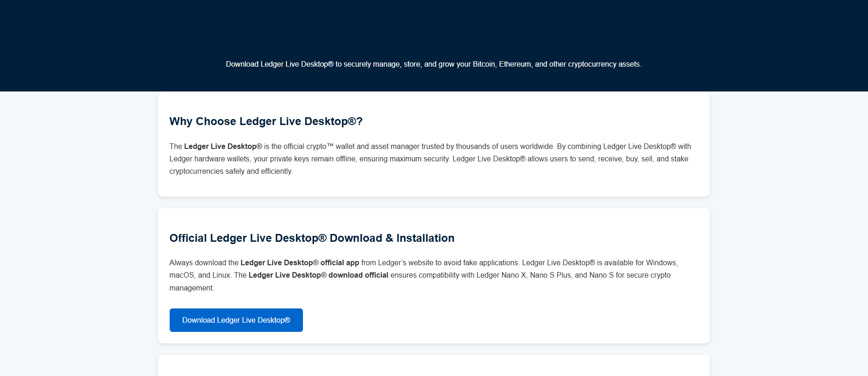Click the bold text 'Ledger Live Desktop® download official'

pos(318,275)
